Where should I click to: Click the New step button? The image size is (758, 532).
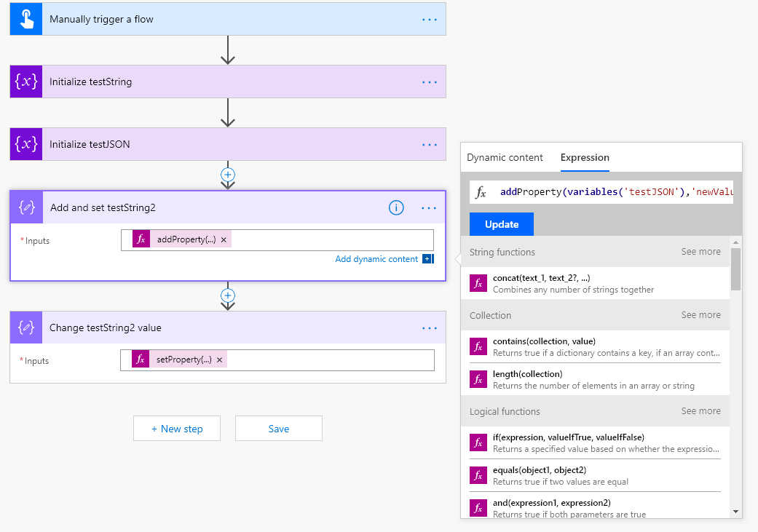coord(176,428)
